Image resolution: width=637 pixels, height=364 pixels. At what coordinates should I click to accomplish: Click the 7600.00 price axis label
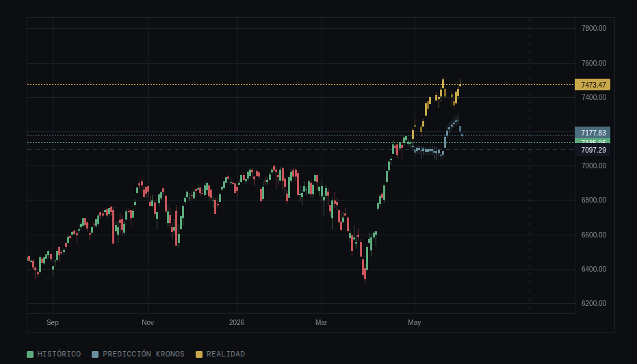593,63
